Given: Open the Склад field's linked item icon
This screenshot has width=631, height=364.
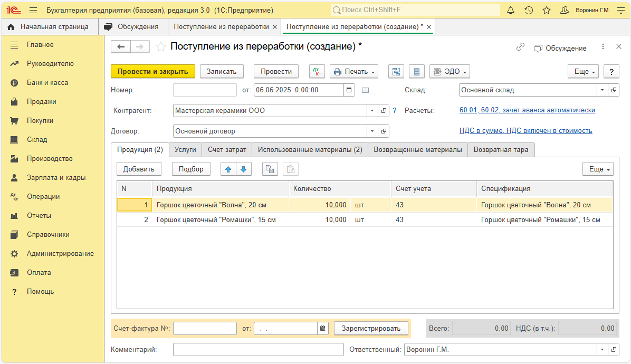Looking at the screenshot, I should tap(614, 90).
